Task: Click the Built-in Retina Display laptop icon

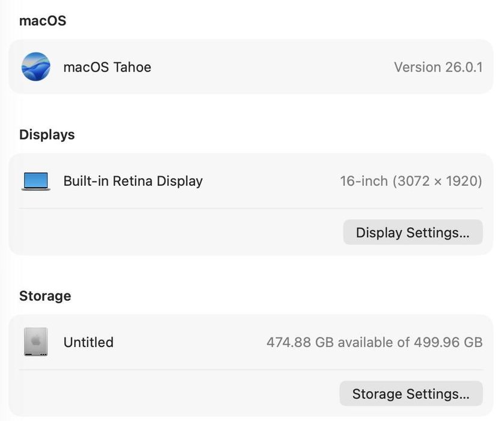Action: pos(35,181)
